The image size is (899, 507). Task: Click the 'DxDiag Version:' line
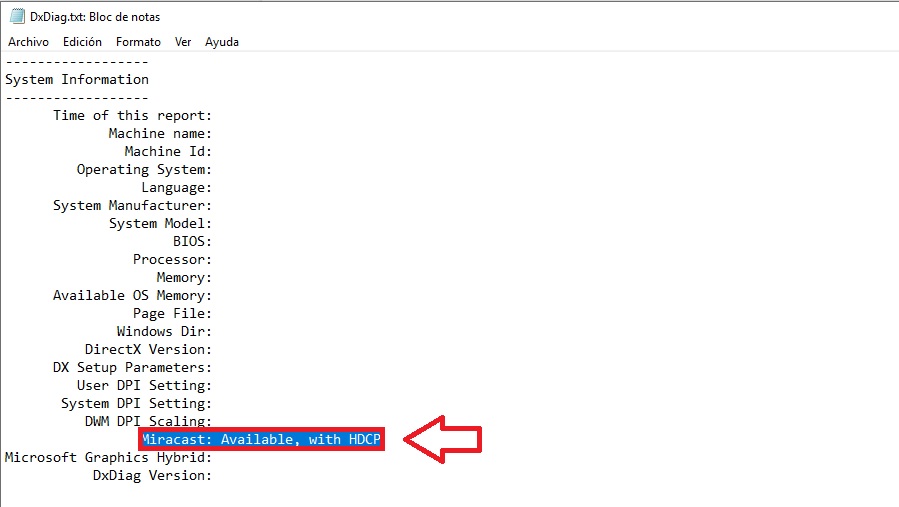click(152, 475)
